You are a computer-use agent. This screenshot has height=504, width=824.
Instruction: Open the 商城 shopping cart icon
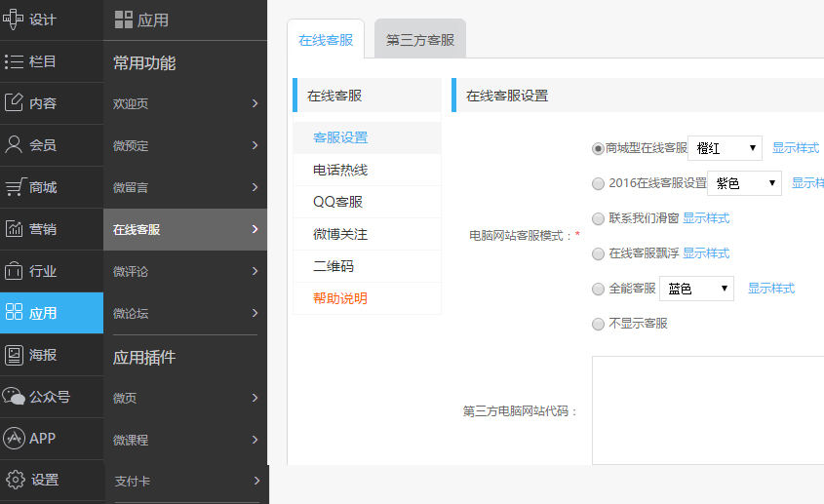[x=15, y=187]
